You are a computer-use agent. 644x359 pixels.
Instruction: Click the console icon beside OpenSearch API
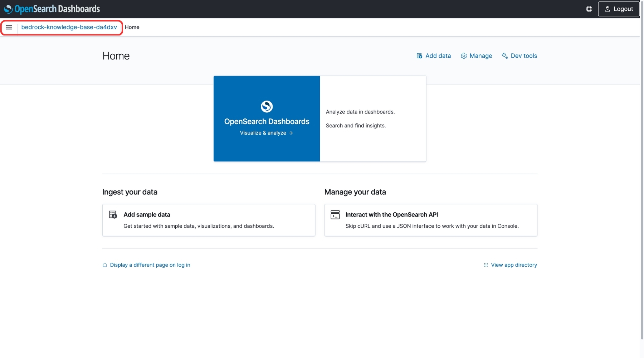[x=335, y=215]
